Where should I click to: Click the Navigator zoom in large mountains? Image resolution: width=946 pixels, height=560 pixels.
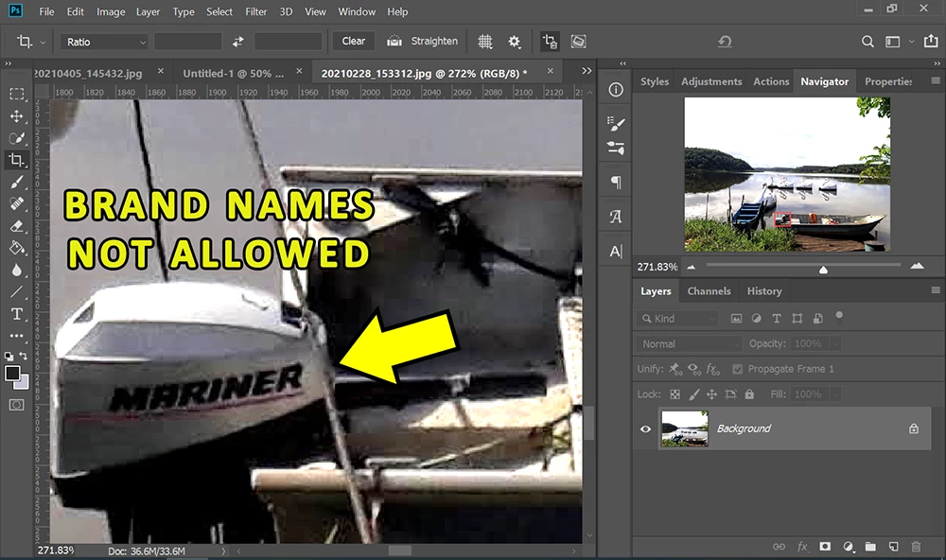[917, 266]
